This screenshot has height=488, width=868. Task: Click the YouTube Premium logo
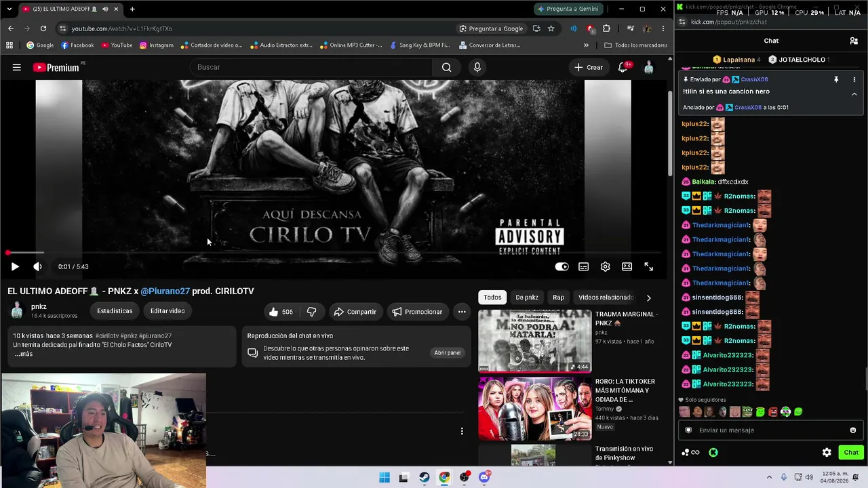click(56, 67)
